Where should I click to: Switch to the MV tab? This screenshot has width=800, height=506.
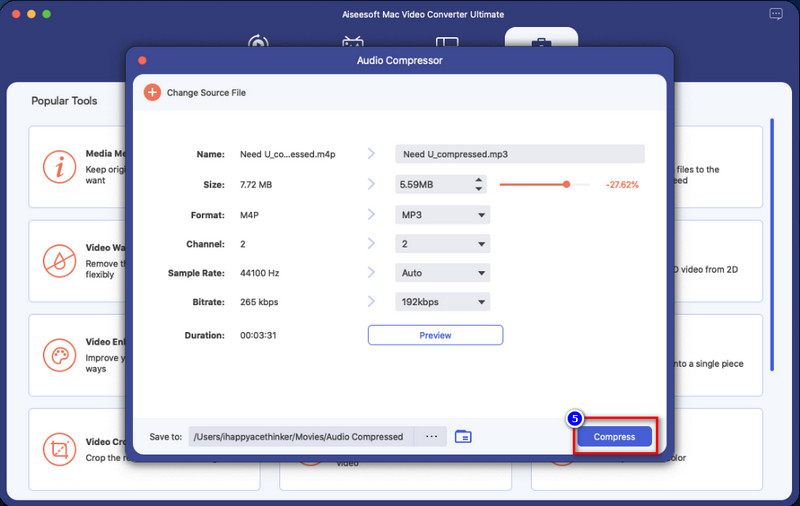[352, 44]
